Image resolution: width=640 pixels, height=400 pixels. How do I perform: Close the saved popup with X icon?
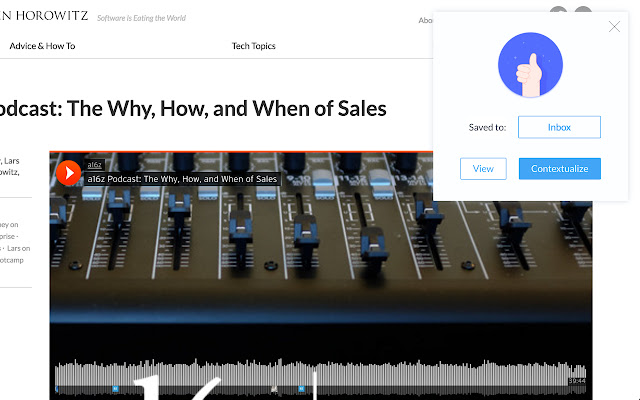pyautogui.click(x=614, y=27)
